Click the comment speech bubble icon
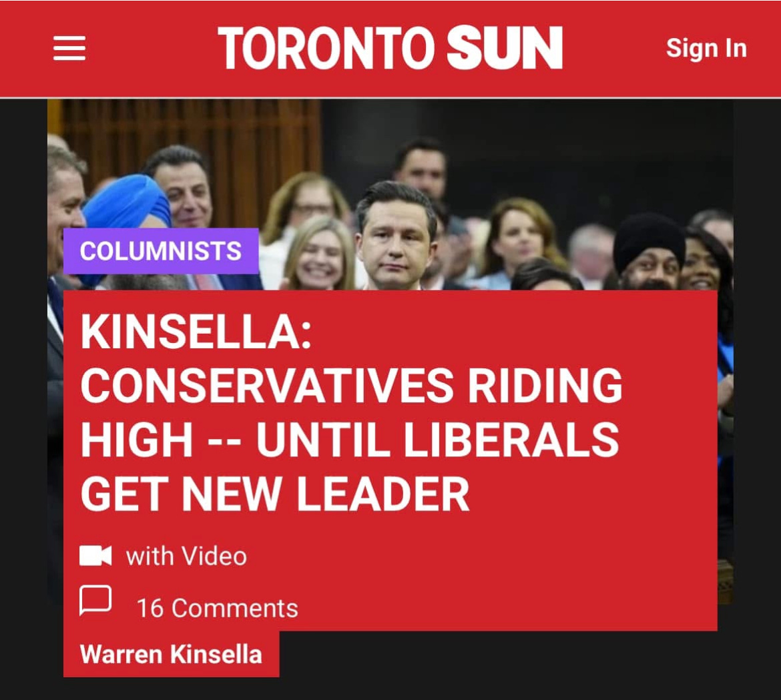Image resolution: width=781 pixels, height=700 pixels. [95, 601]
